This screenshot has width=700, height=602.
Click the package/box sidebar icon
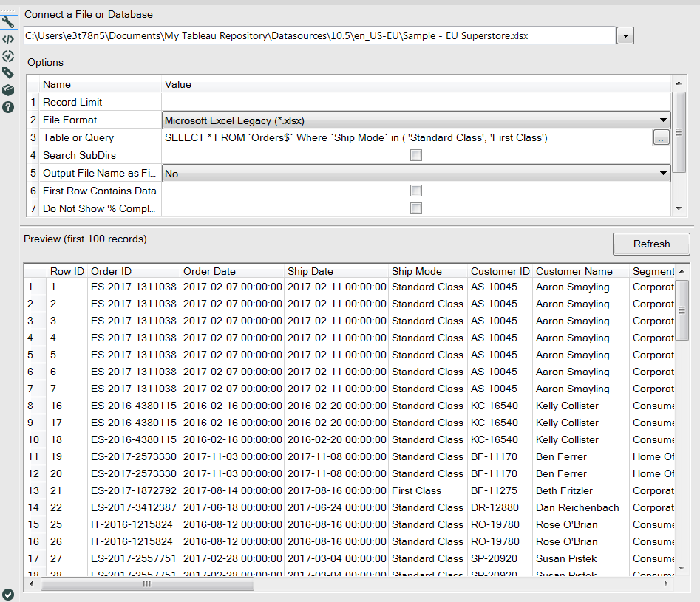(x=9, y=89)
